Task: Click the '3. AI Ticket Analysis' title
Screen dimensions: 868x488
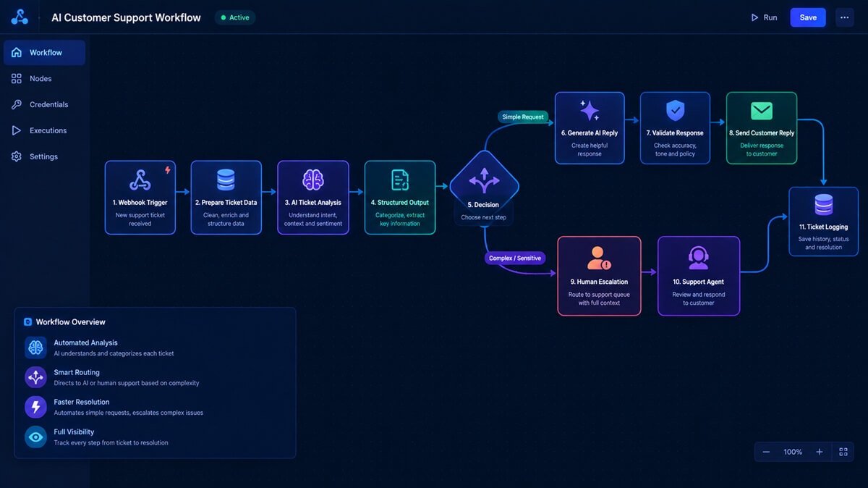Action: tap(313, 203)
